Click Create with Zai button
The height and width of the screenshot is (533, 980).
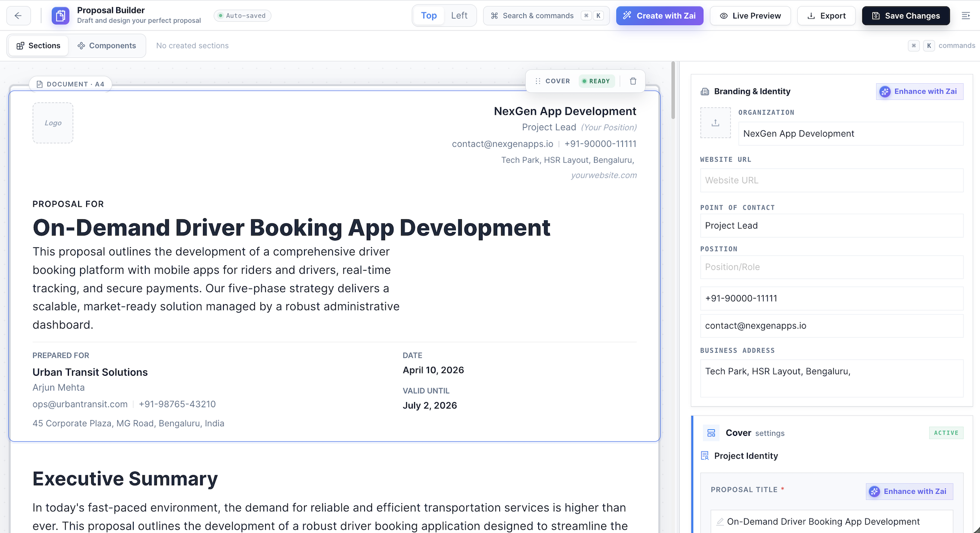(659, 16)
